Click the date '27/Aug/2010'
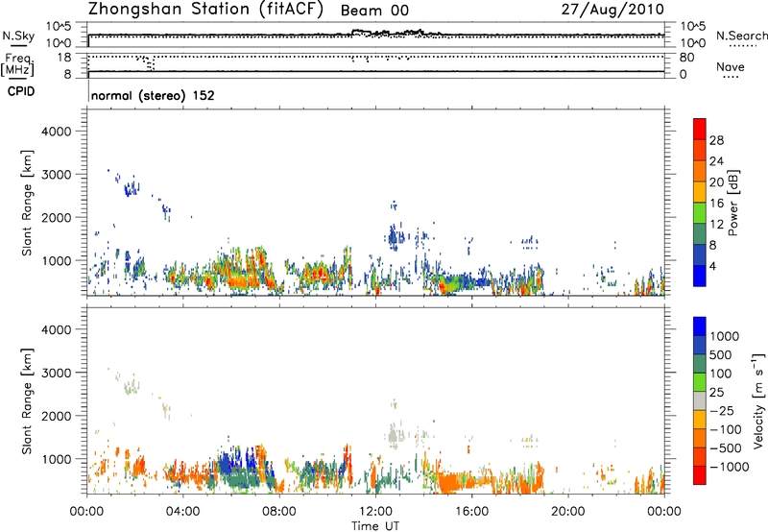 pyautogui.click(x=612, y=10)
